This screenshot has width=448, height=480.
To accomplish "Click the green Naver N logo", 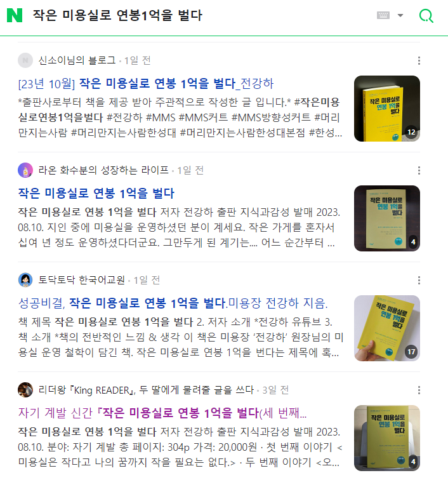I will [x=15, y=15].
